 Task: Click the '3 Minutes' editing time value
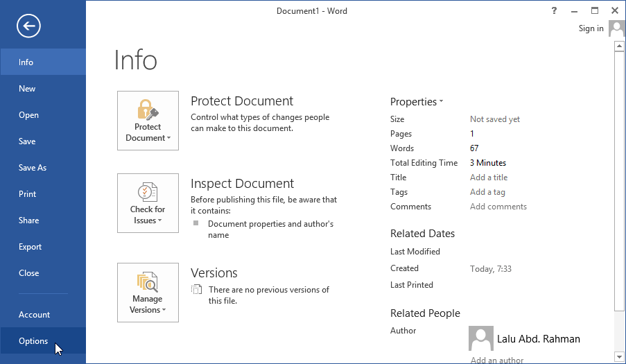pos(488,163)
